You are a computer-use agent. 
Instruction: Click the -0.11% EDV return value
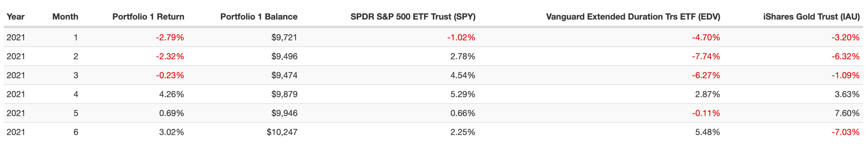[x=706, y=113]
